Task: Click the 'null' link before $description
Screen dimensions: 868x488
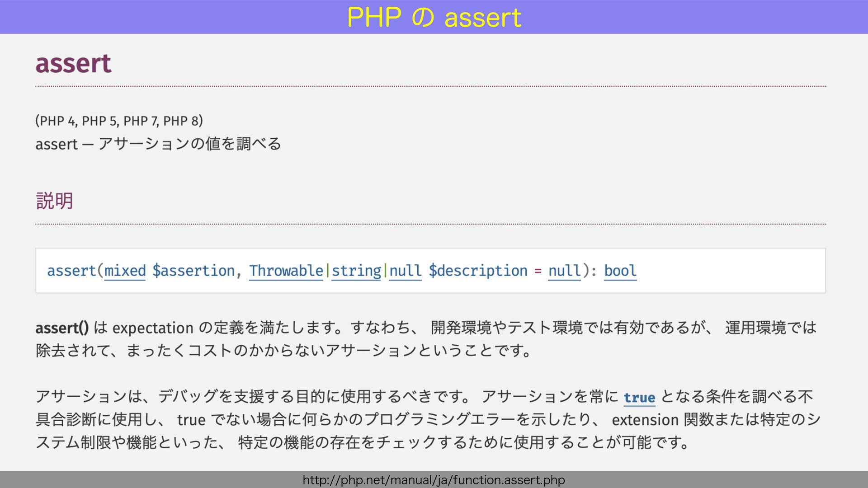Action: pos(405,271)
